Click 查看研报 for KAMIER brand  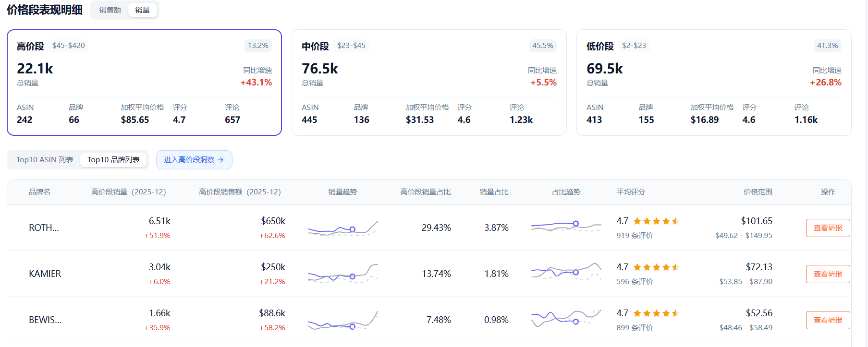828,274
